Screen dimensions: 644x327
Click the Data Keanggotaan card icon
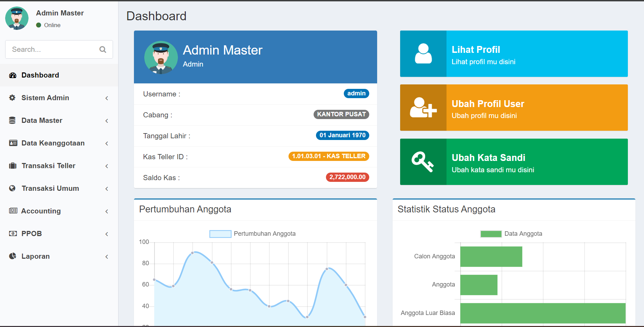pos(13,143)
